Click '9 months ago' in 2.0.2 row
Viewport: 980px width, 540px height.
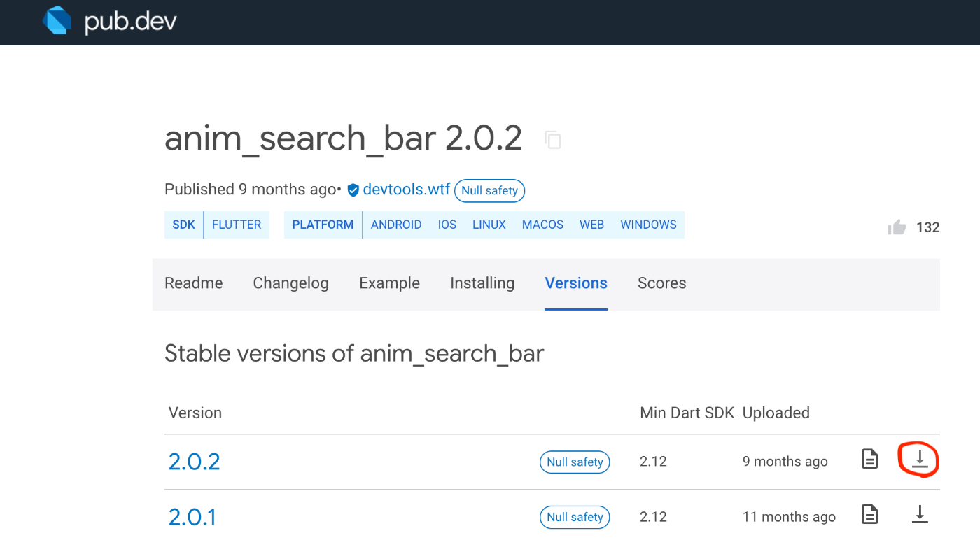[x=785, y=462]
